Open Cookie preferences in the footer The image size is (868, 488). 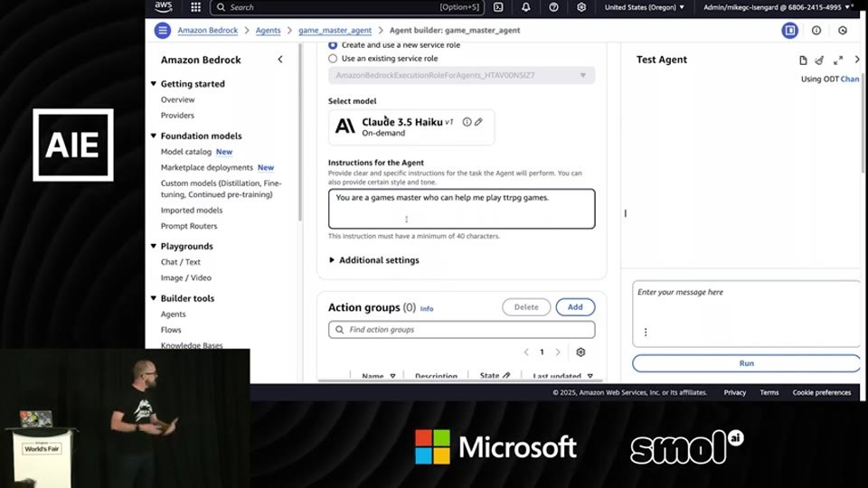pyautogui.click(x=822, y=392)
